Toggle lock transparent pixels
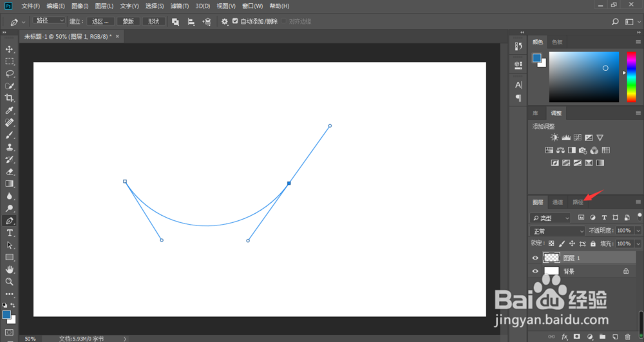Screen dimensions: 644x342 [551, 243]
